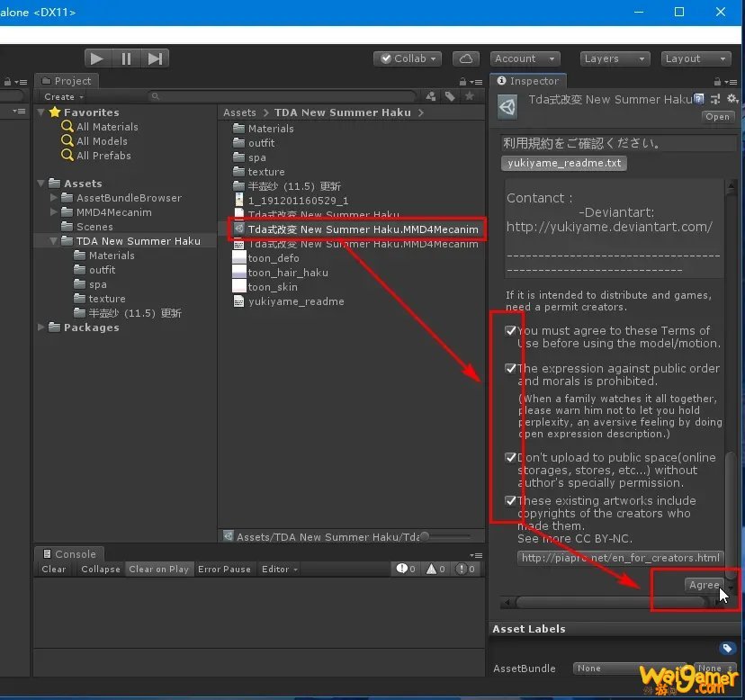Click the All Prefabs search icon
The image size is (745, 700).
67,155
